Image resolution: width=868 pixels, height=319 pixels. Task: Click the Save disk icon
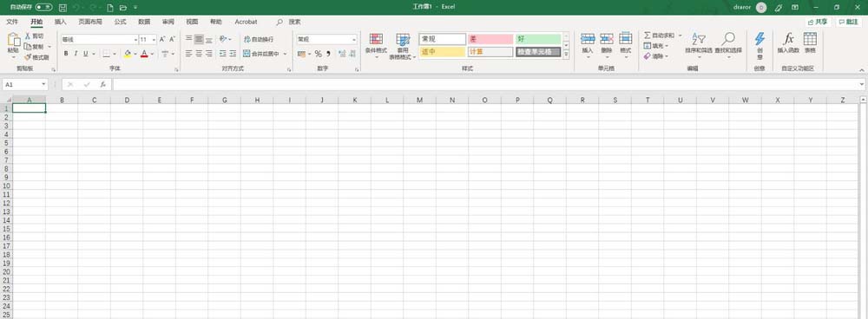63,8
